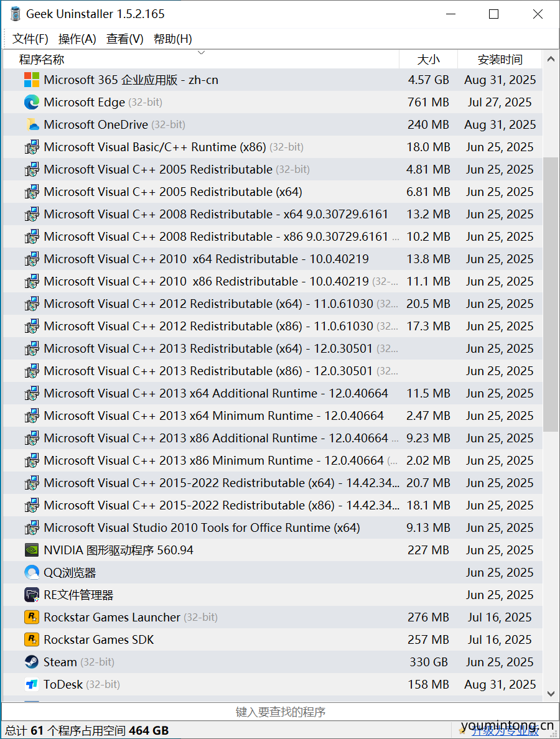Select the RE文件管理器 program name
The image size is (560, 739).
pyautogui.click(x=79, y=595)
